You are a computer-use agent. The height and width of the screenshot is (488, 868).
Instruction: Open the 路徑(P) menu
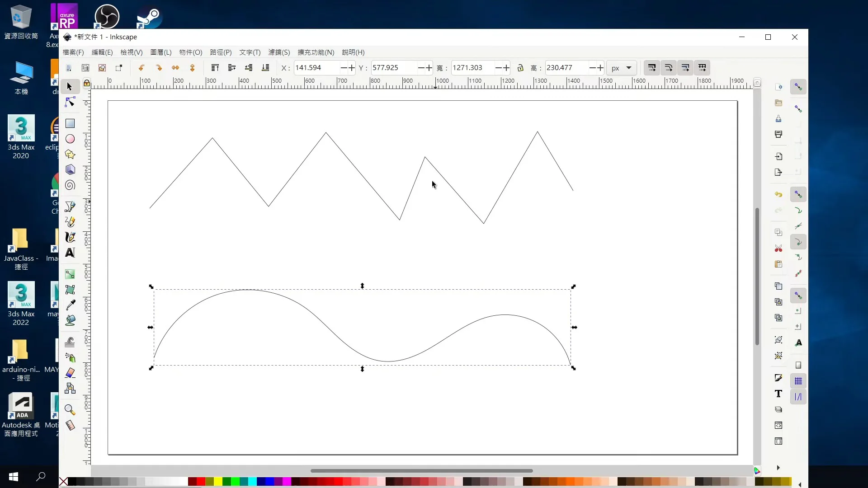pyautogui.click(x=221, y=52)
